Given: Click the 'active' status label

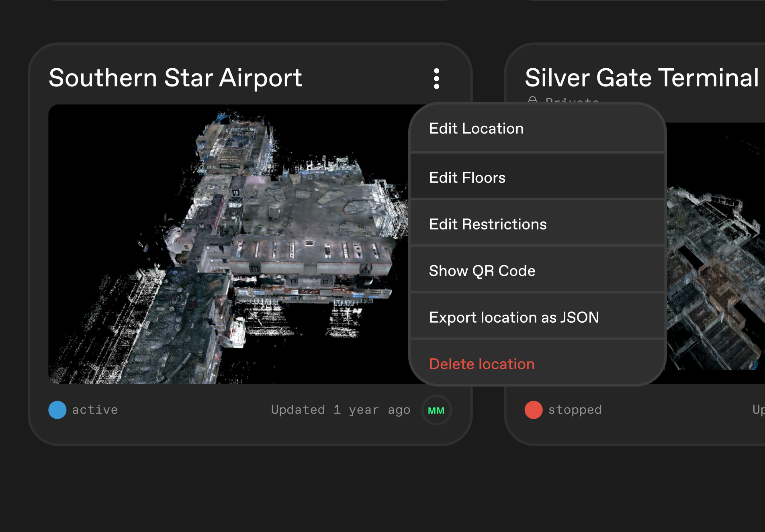Looking at the screenshot, I should pos(95,410).
